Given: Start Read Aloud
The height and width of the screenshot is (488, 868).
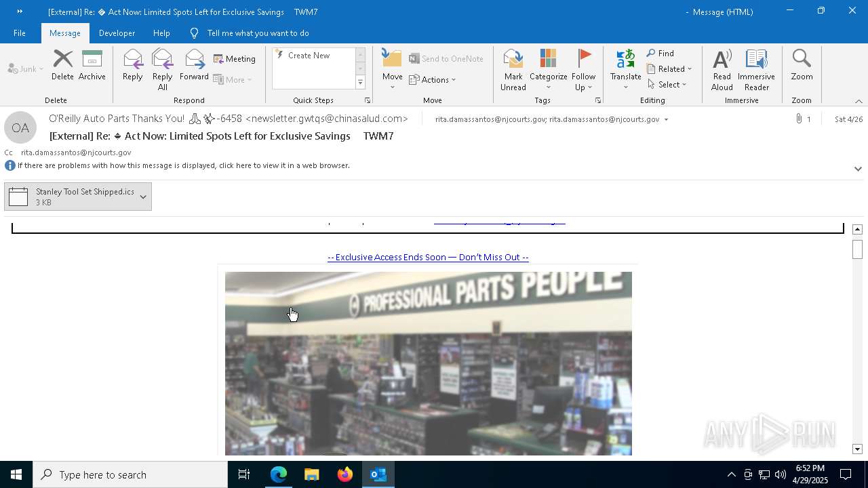Looking at the screenshot, I should pyautogui.click(x=722, y=70).
